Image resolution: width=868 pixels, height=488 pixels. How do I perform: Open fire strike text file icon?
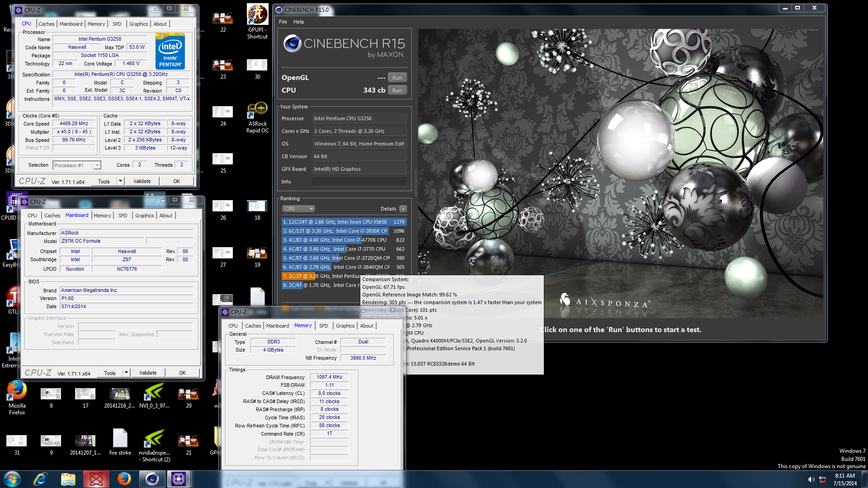[x=120, y=441]
